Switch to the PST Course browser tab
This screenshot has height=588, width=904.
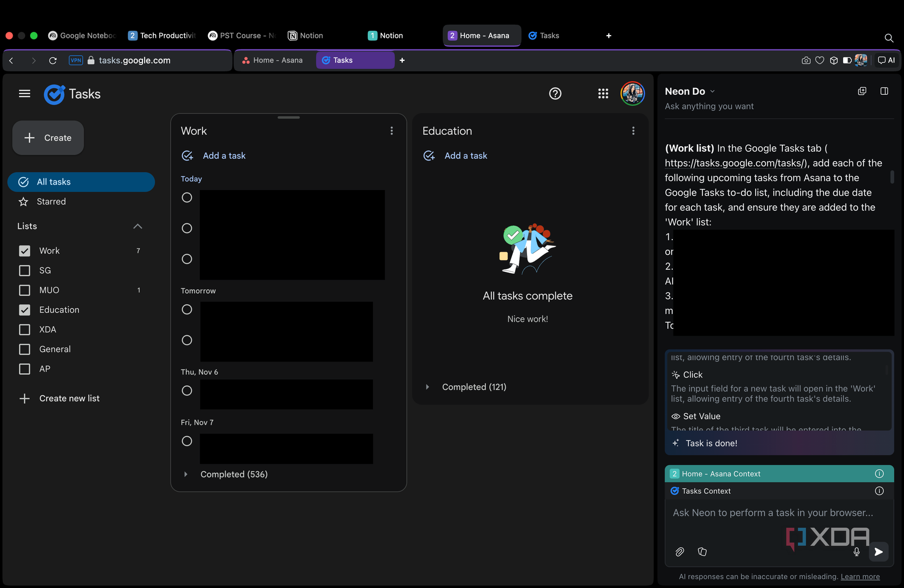pos(242,36)
